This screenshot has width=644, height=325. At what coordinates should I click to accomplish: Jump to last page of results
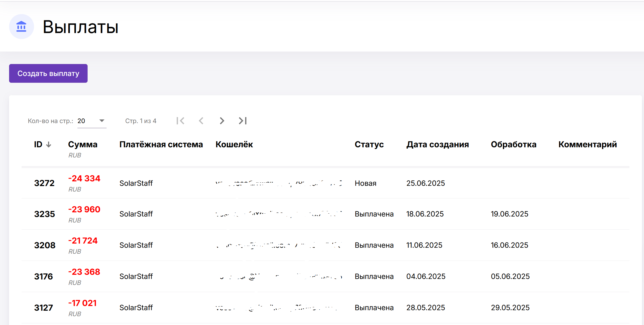pyautogui.click(x=242, y=121)
